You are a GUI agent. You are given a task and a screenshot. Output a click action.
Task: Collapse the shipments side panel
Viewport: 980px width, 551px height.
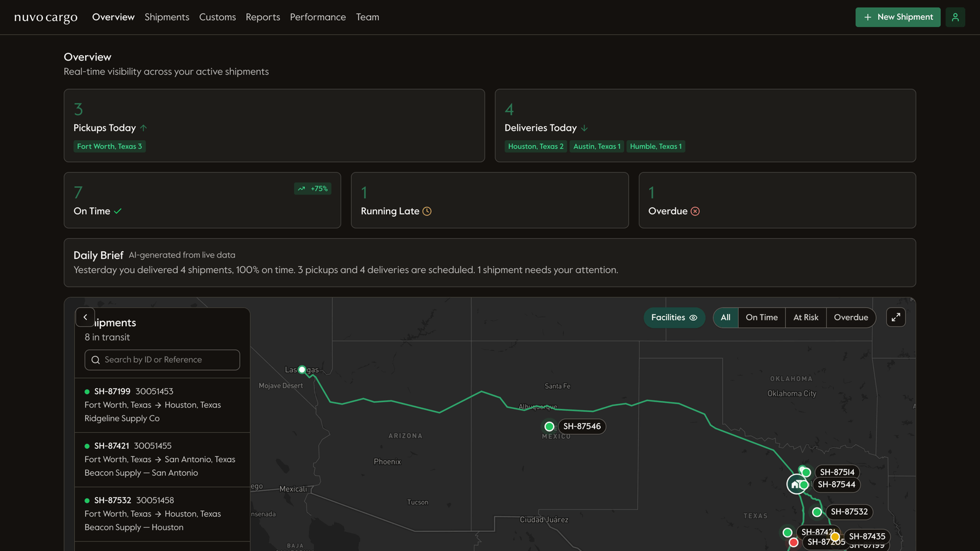pos(85,317)
